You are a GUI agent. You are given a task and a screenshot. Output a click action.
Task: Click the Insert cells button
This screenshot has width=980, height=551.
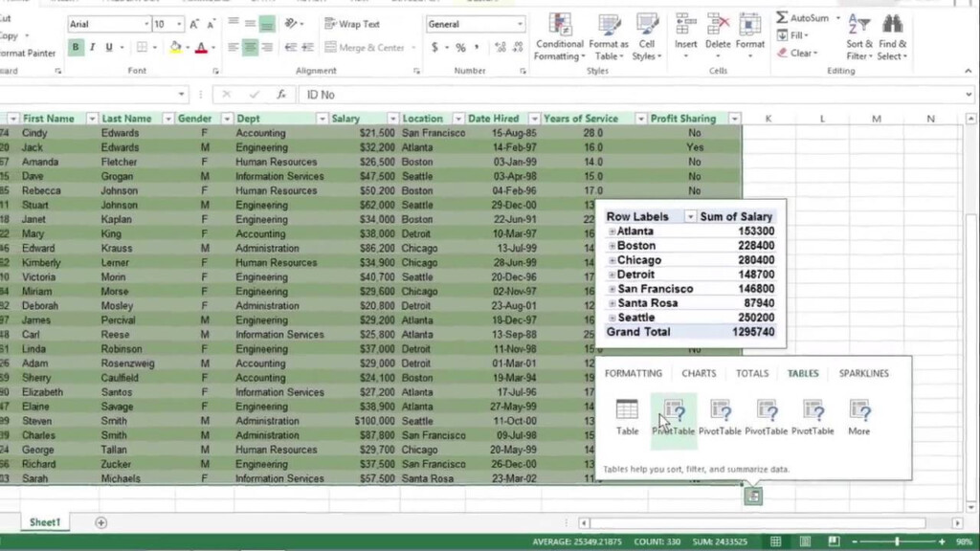pos(685,37)
